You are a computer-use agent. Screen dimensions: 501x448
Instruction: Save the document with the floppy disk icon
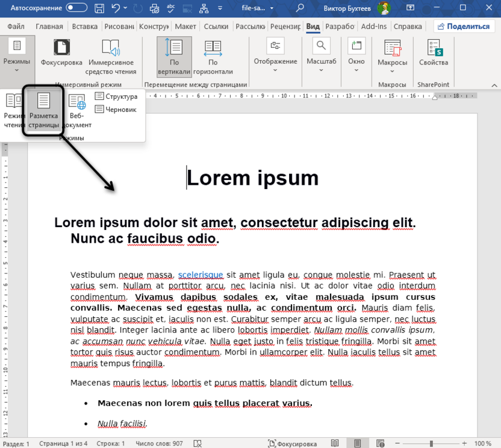99,8
